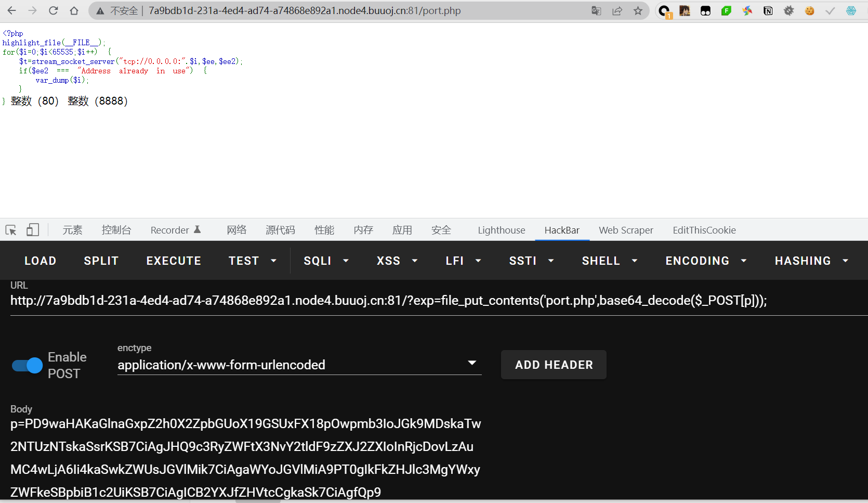Open the green F extension icon
This screenshot has height=503, width=868.
[727, 10]
